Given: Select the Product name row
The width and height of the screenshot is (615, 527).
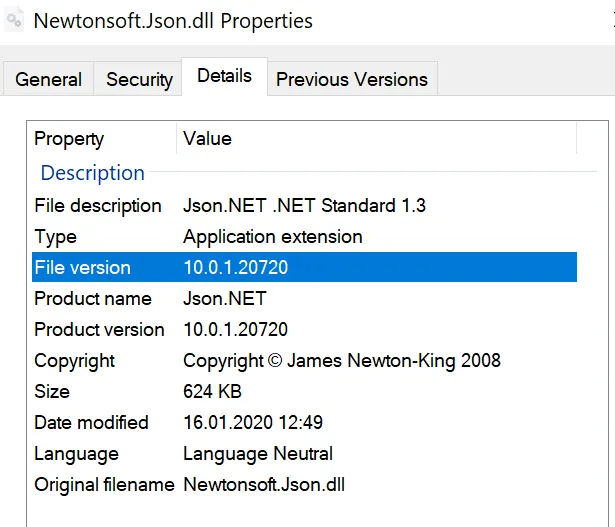Looking at the screenshot, I should [93, 298].
